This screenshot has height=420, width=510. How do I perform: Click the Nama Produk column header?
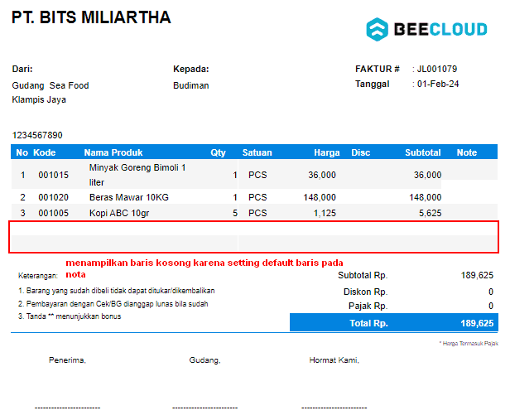[x=113, y=152]
